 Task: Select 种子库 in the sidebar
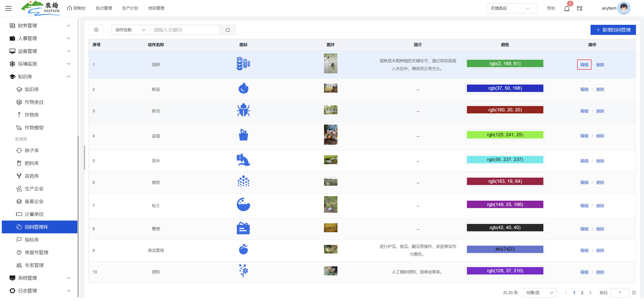(x=32, y=150)
